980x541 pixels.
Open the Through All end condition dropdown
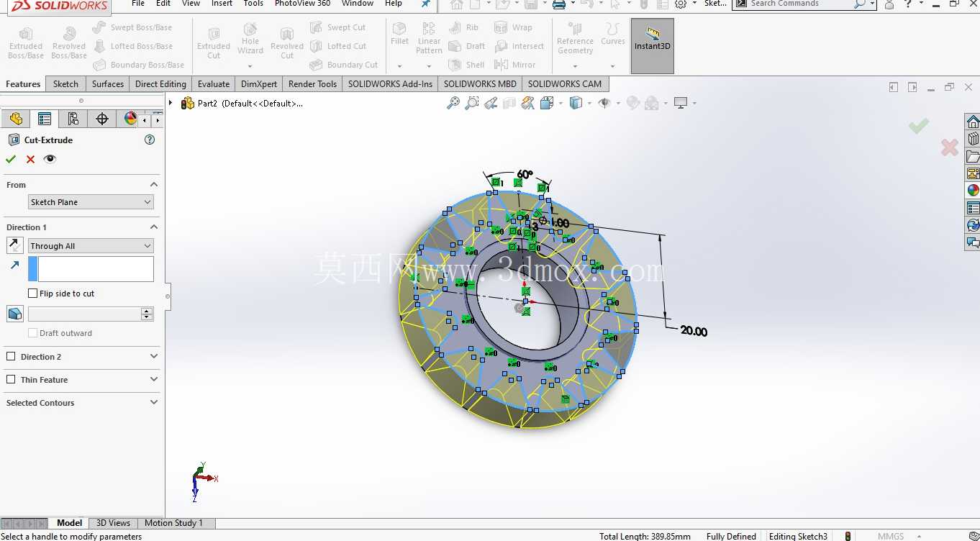point(91,246)
